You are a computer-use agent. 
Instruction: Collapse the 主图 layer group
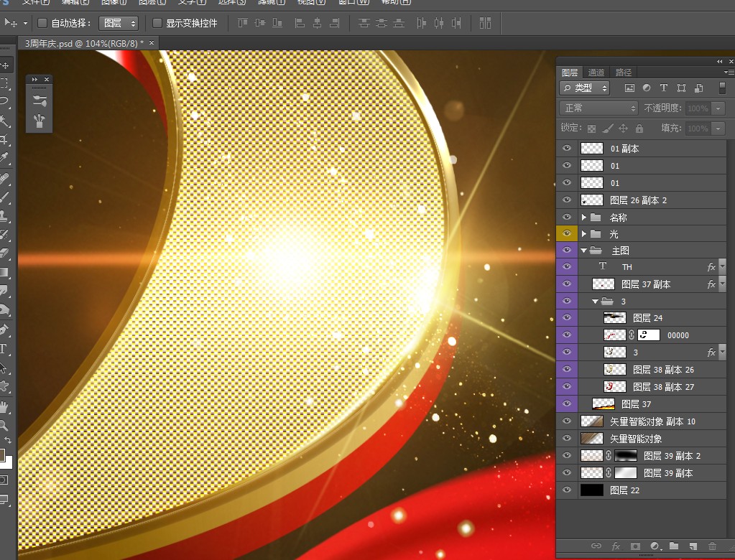point(583,251)
